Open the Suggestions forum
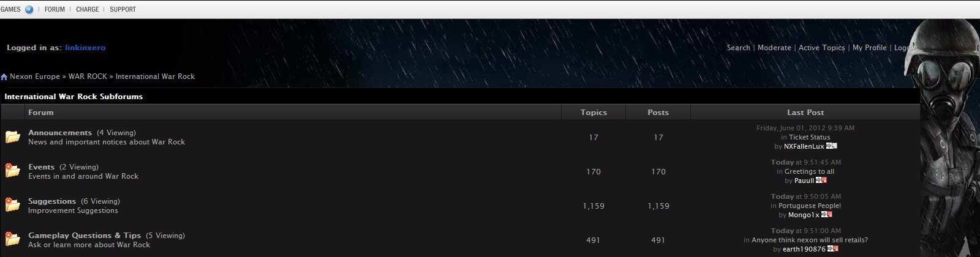 tap(52, 201)
